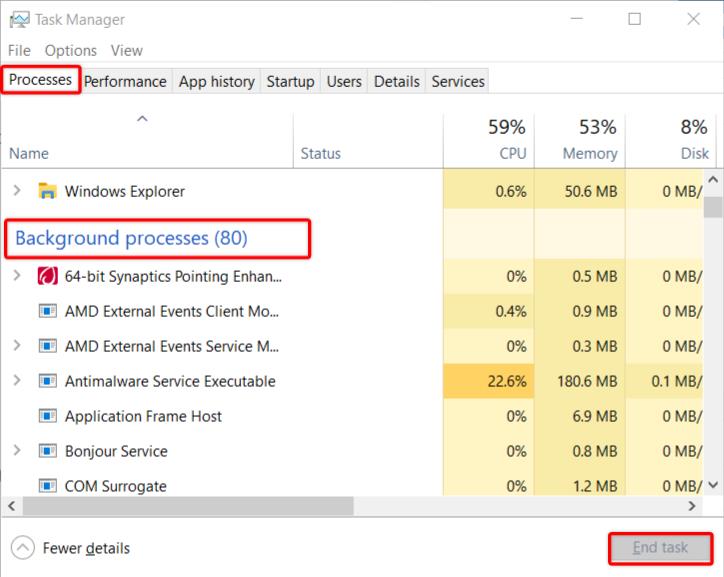Click the End task button
The height and width of the screenshot is (577, 724).
tap(660, 548)
